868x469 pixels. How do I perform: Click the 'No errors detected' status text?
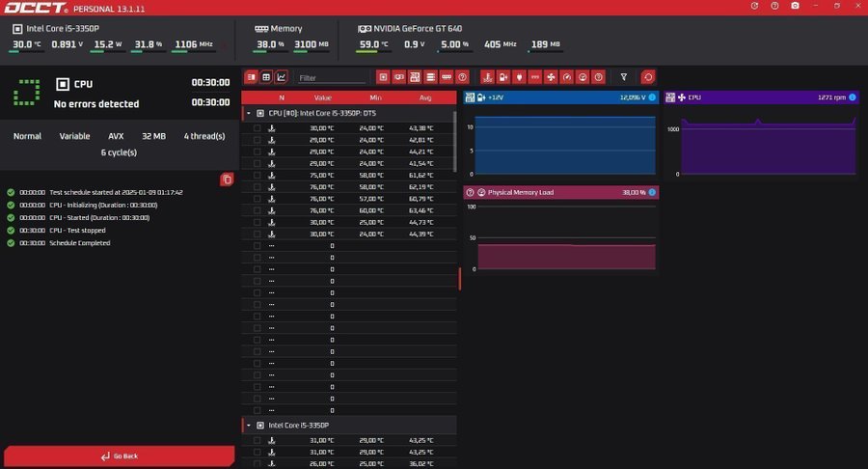(96, 103)
